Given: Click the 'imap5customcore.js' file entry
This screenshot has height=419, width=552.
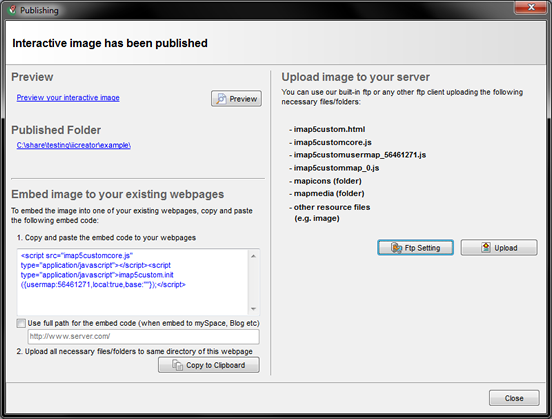Looking at the screenshot, I should point(333,142).
